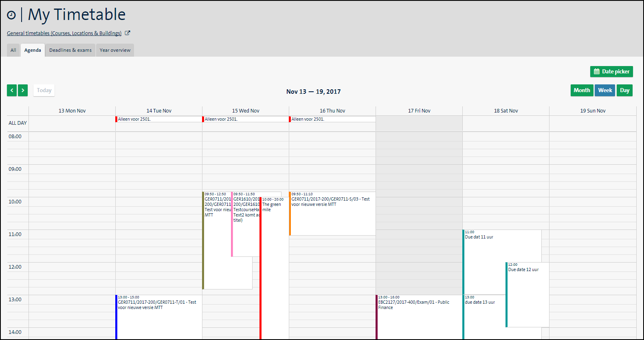Open the General timetables link

pos(64,33)
